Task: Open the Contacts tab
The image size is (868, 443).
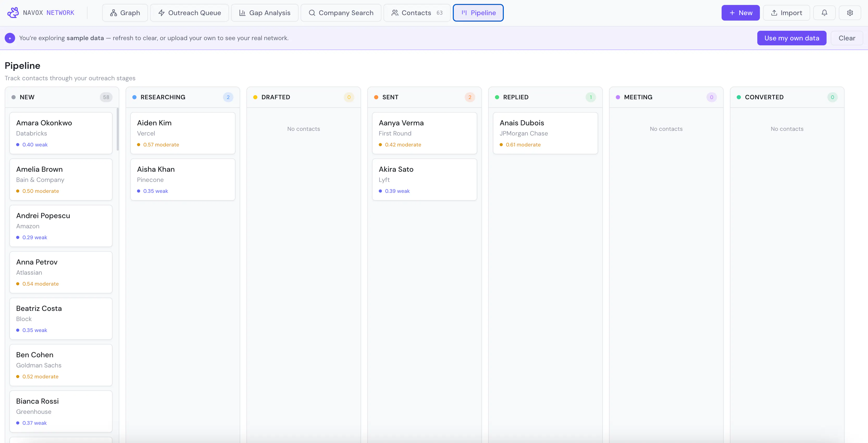Action: point(417,13)
